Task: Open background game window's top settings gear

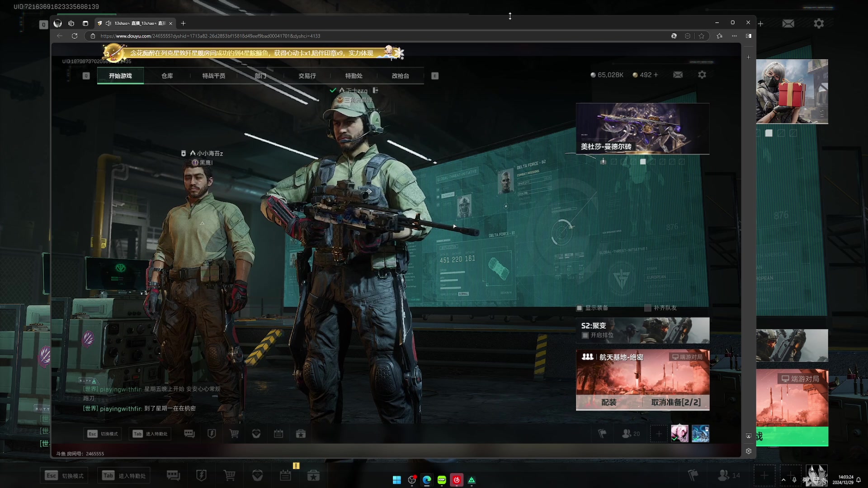Action: 819,23
